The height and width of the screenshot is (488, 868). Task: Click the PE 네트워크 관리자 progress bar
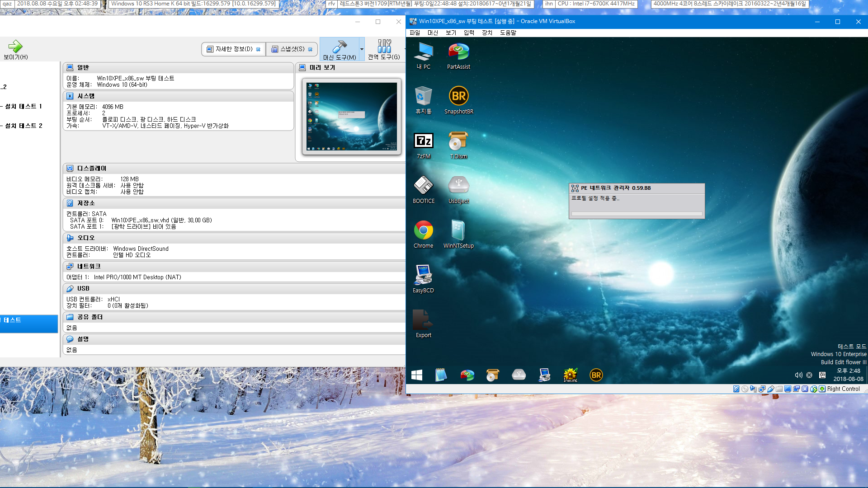tap(637, 214)
